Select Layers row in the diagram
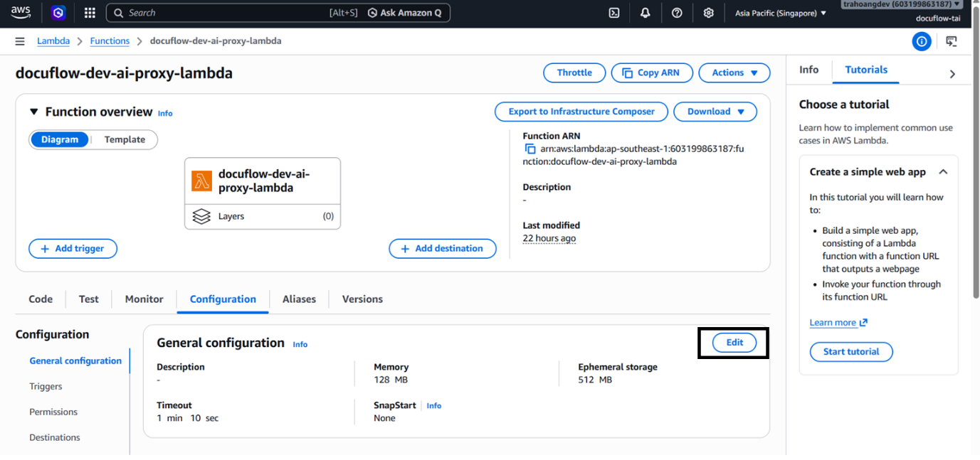Image resolution: width=980 pixels, height=460 pixels. [263, 216]
